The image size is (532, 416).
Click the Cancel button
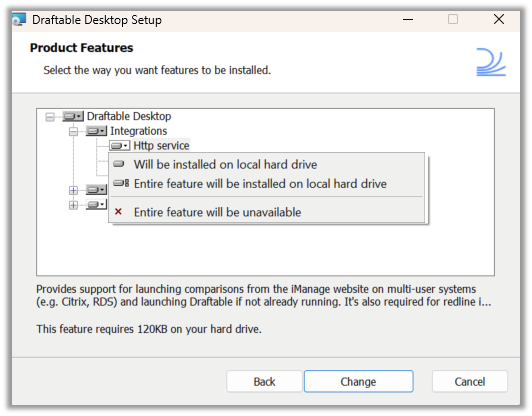[x=470, y=381]
